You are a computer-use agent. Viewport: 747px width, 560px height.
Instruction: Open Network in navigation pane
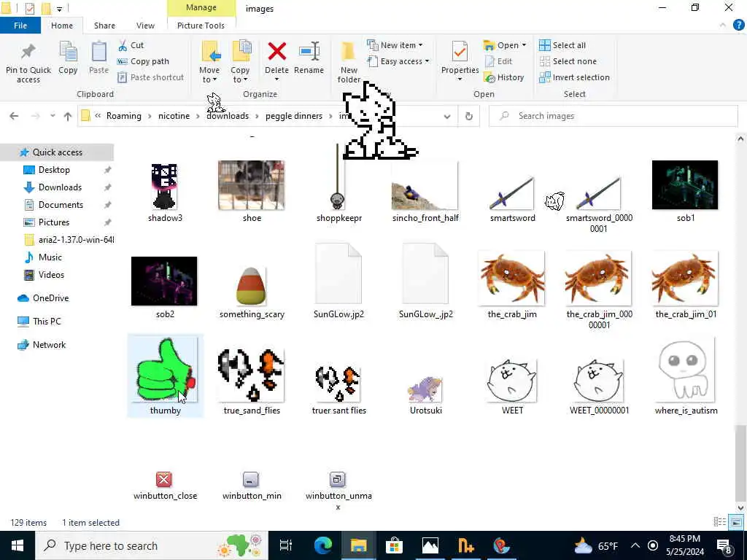coord(49,345)
